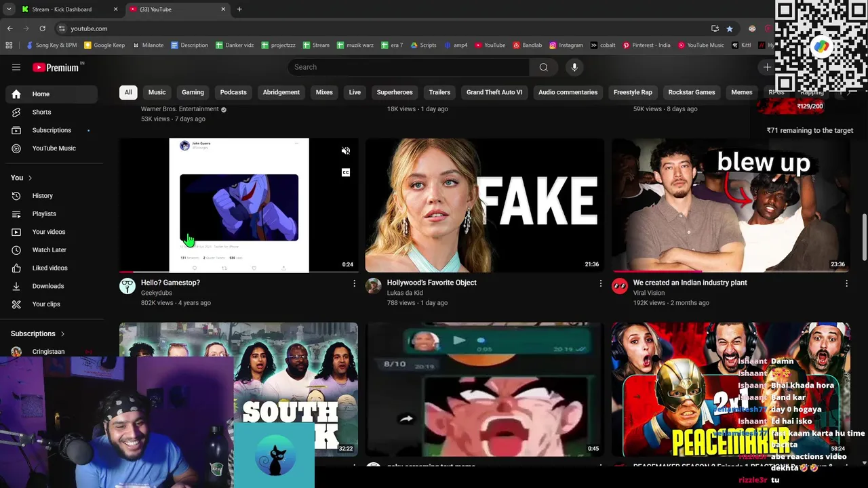Screen dimensions: 868x488
Task: Bookmark this page with the star icon
Action: [x=729, y=28]
